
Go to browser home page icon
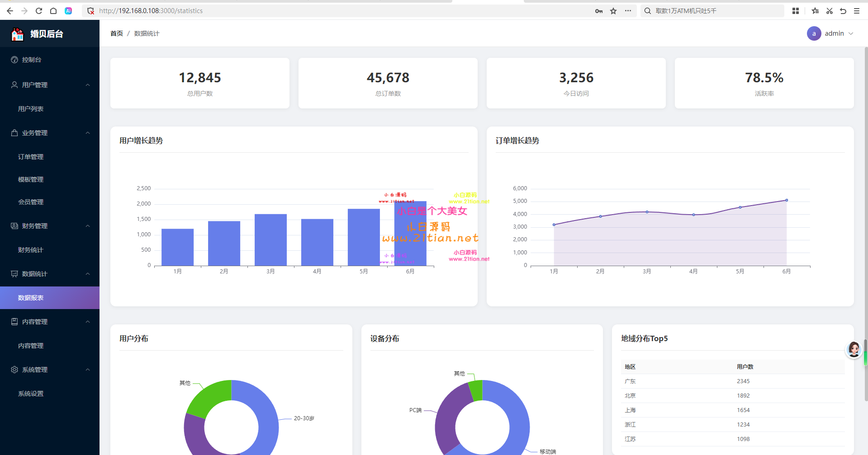(53, 11)
